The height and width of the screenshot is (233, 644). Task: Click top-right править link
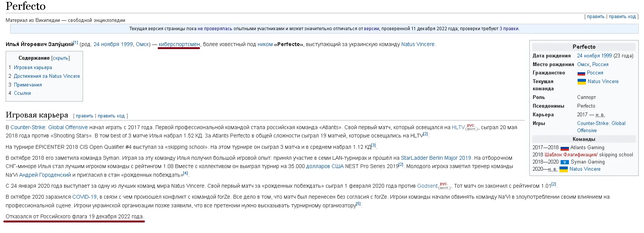click(x=596, y=17)
